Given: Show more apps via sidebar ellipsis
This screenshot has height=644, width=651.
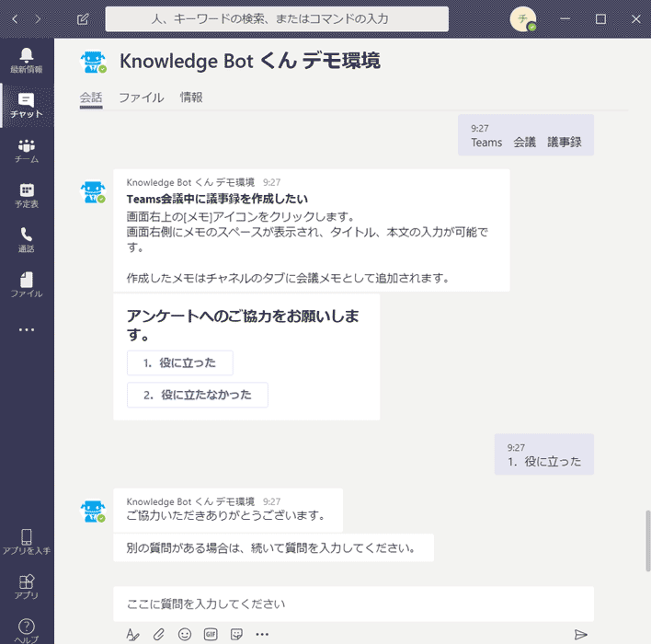Looking at the screenshot, I should pos(27,330).
